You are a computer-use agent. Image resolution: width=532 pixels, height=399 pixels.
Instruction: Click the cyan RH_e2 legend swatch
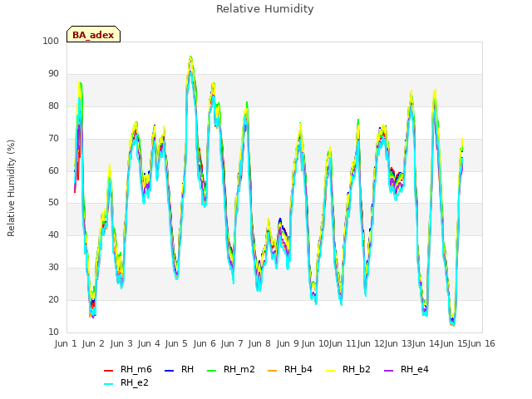tap(108, 384)
